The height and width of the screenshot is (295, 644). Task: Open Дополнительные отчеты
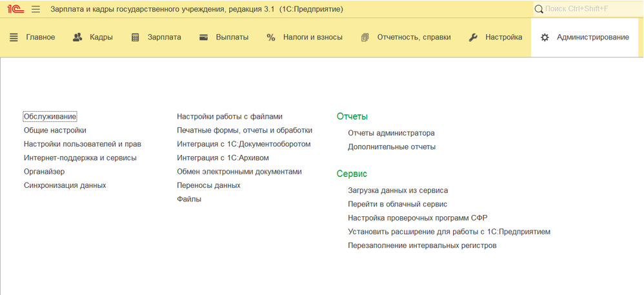pos(392,147)
